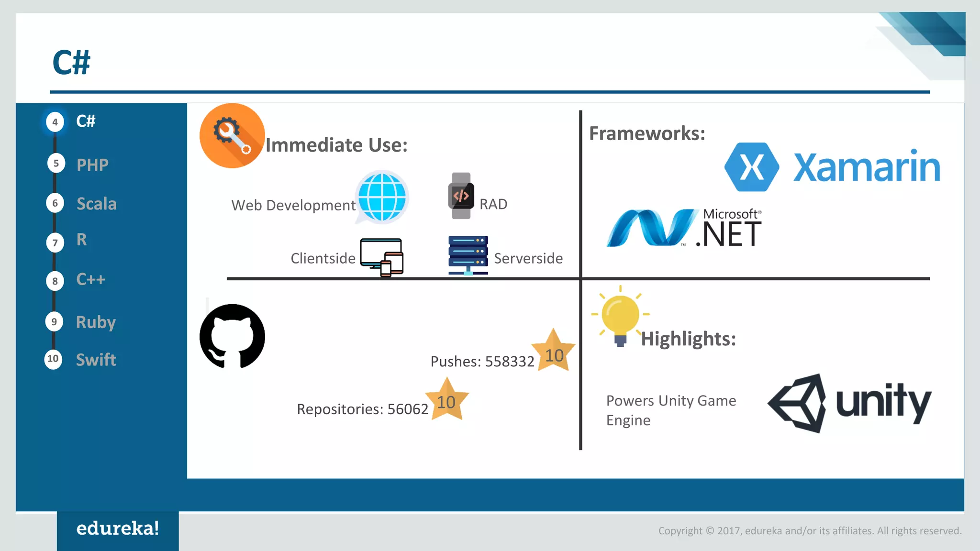Click the number 8 circle marker
This screenshot has width=980, height=551.
[55, 281]
